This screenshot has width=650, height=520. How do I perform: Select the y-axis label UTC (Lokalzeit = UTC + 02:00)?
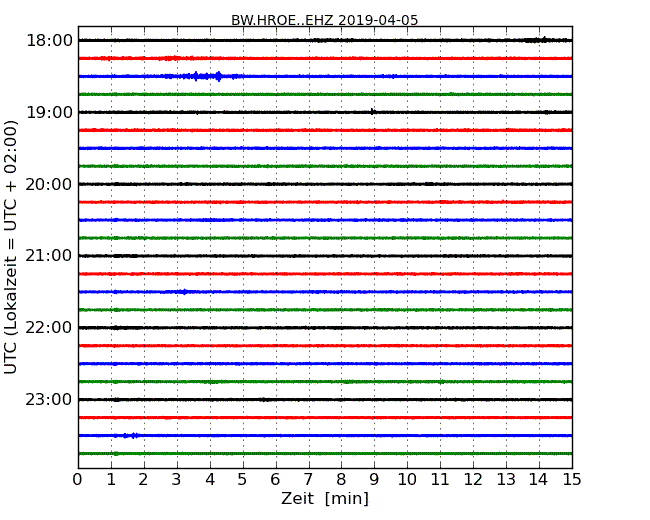(x=10, y=247)
